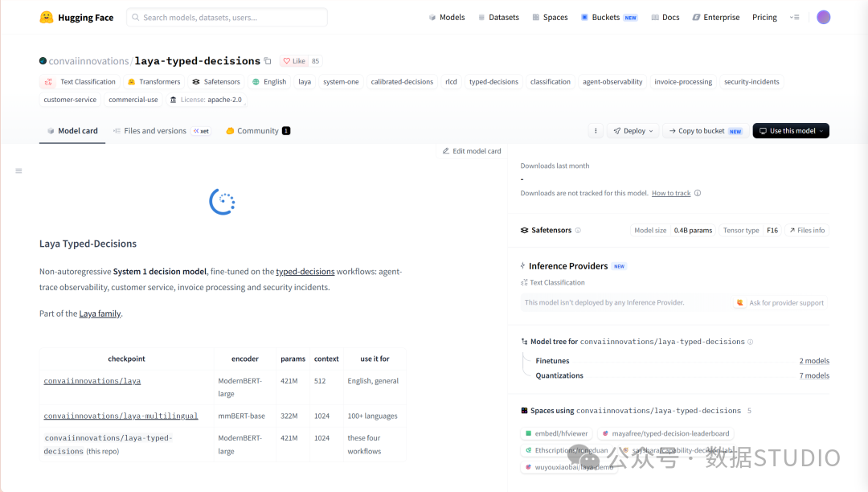Select the classification tag
This screenshot has height=492, width=868.
[551, 82]
